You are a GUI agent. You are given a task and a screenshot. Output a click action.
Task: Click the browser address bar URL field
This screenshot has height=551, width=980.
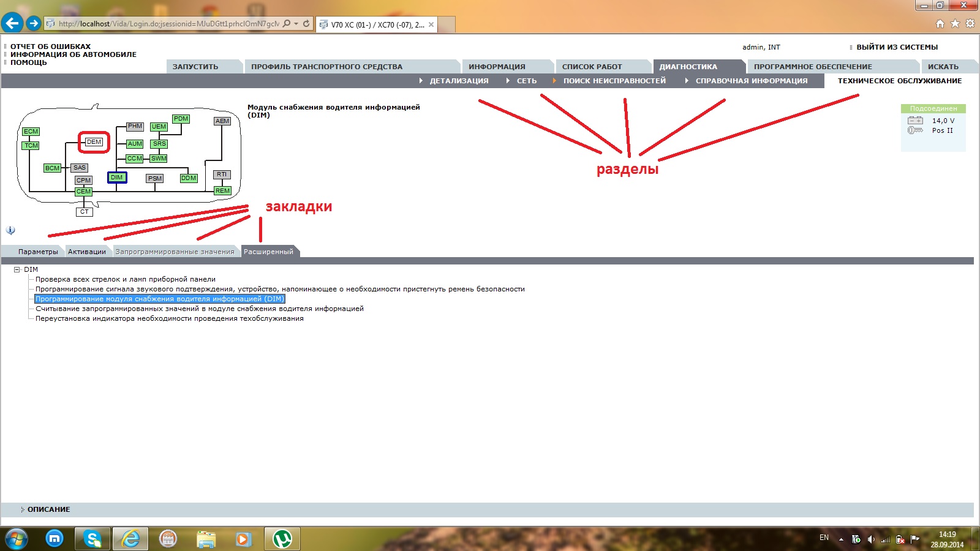(x=169, y=24)
